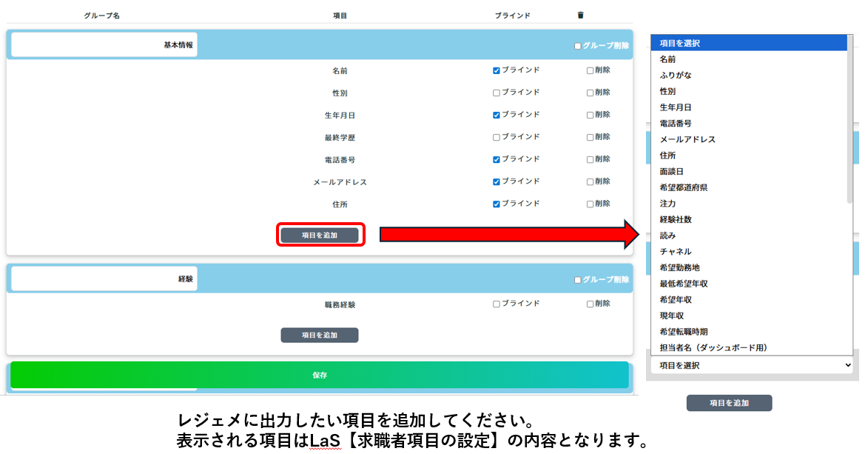
Task: Check 削除 checkbox for 電話番号
Action: (x=590, y=160)
